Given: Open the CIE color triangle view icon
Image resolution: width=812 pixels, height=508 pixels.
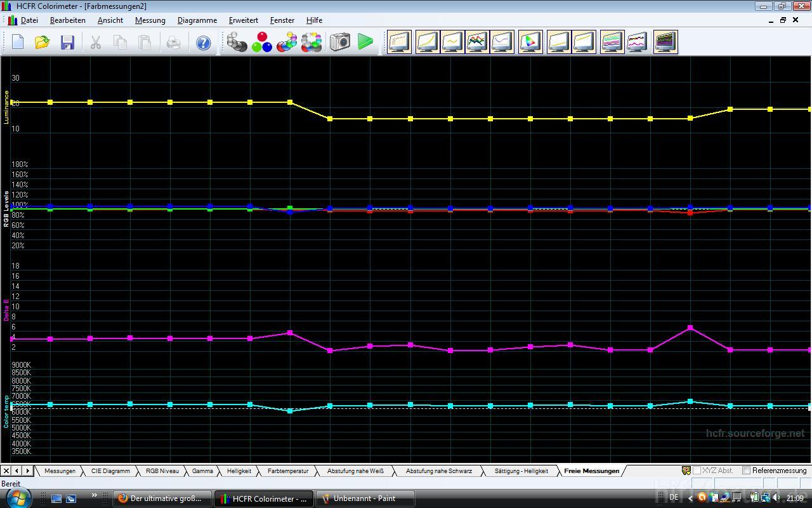Looking at the screenshot, I should tap(530, 43).
